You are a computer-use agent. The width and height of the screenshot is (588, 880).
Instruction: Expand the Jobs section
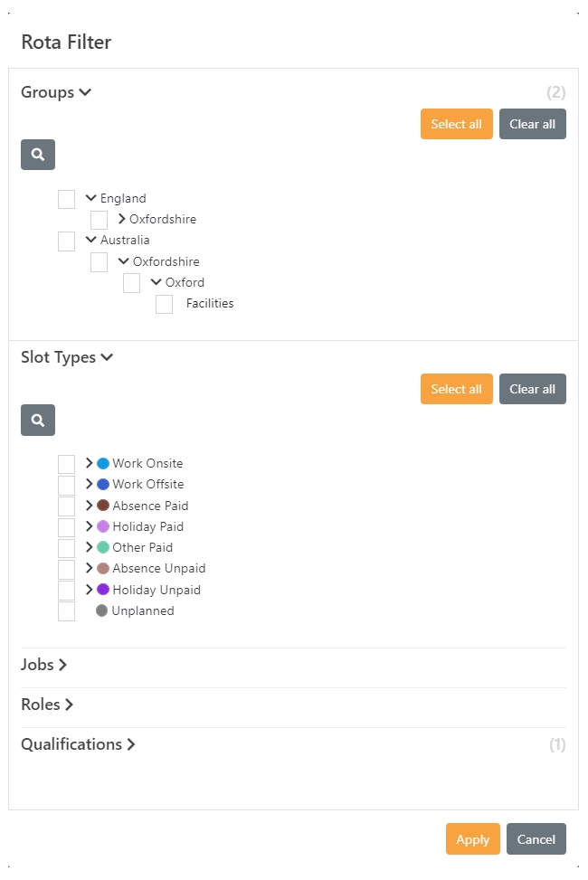pos(43,665)
